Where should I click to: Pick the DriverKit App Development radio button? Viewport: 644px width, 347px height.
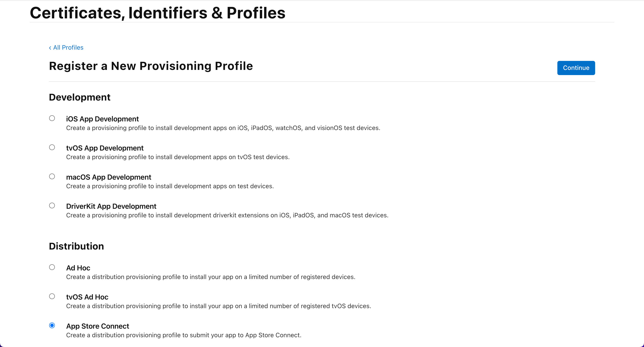pos(52,206)
